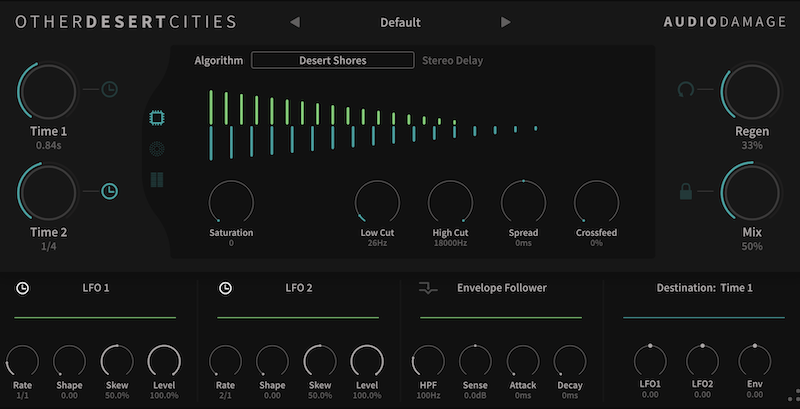Click the chip-shaped view icon

[157, 119]
